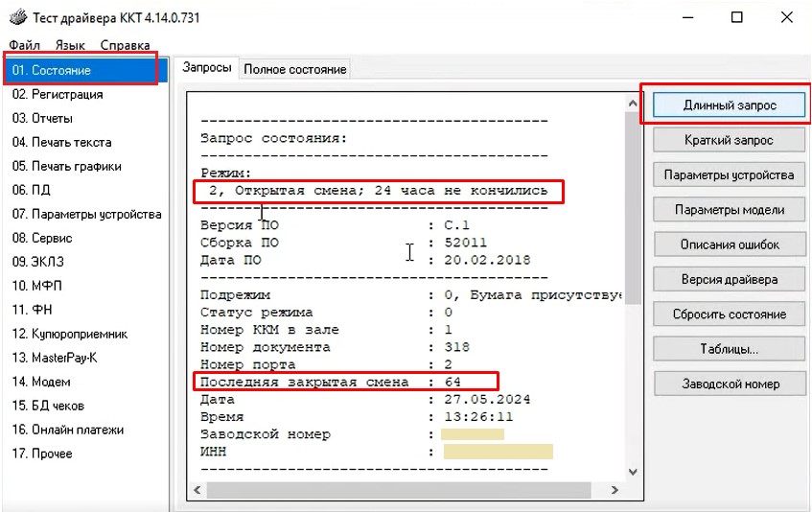Open 03. Отчеты section
The height and width of the screenshot is (512, 812).
point(42,118)
